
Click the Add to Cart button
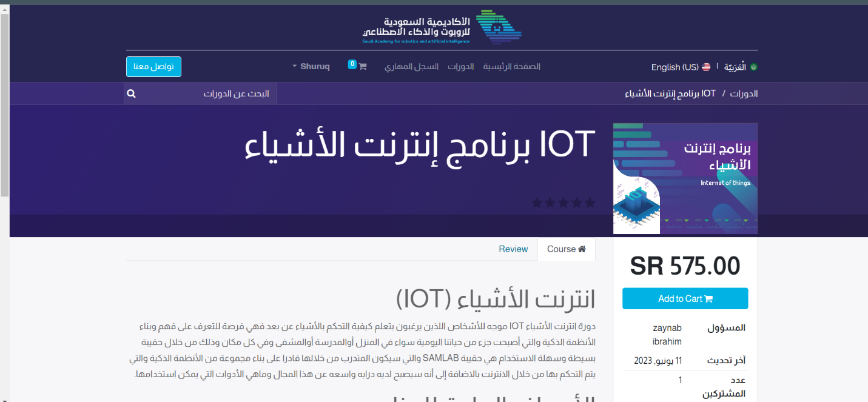685,299
